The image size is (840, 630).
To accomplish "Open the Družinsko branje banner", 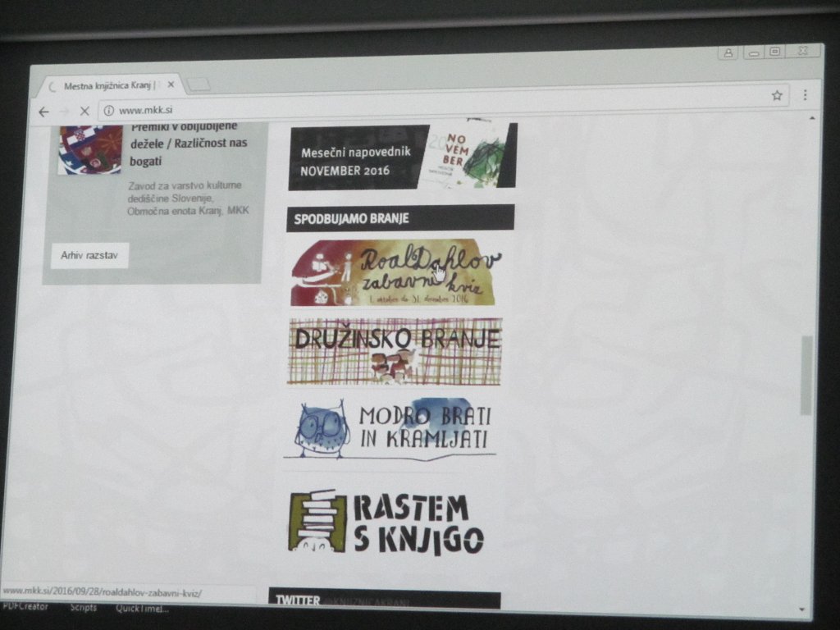I will (395, 351).
